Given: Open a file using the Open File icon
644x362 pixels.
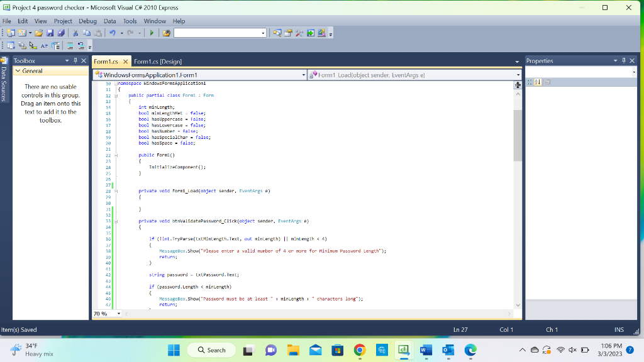Looking at the screenshot, I should coord(40,33).
